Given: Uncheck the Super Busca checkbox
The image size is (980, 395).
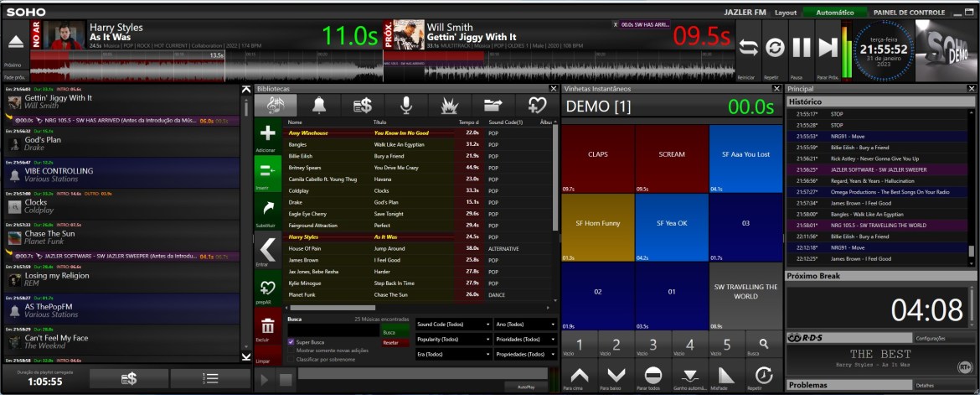Looking at the screenshot, I should (x=291, y=342).
